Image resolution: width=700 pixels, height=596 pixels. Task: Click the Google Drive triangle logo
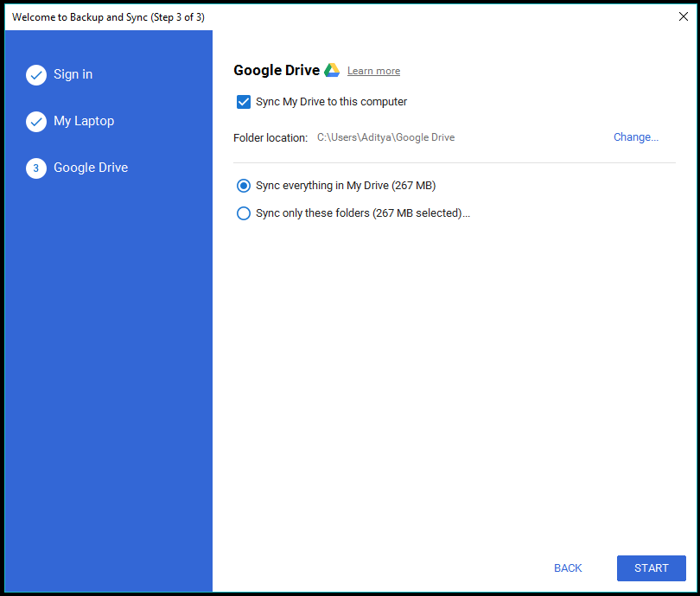[332, 71]
